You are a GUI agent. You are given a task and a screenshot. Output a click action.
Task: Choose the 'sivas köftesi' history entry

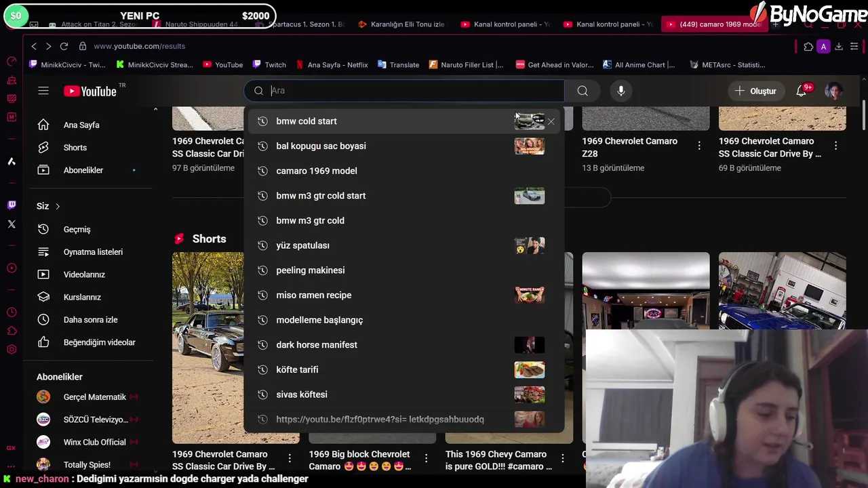pyautogui.click(x=404, y=394)
